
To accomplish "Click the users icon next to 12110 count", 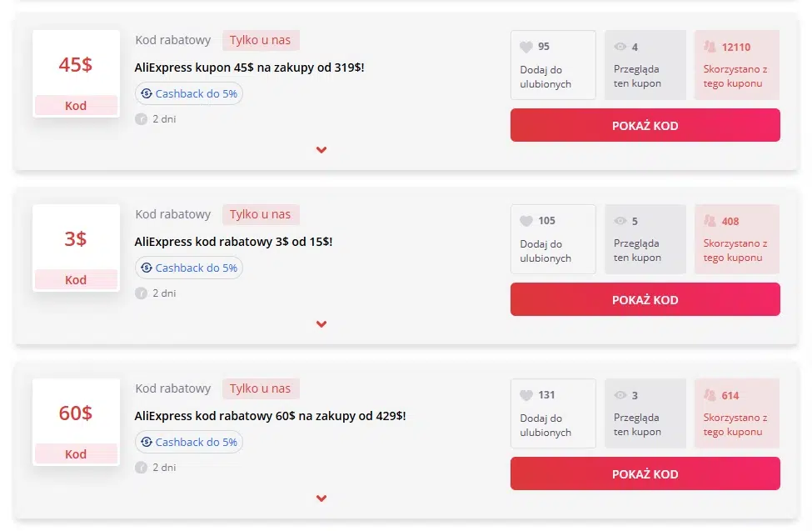I will [710, 46].
